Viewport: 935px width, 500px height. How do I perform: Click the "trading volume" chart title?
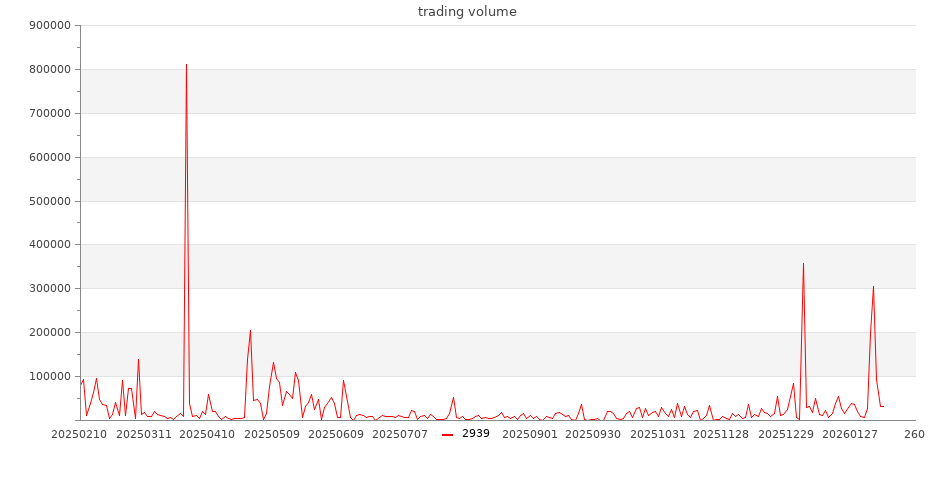tap(467, 12)
